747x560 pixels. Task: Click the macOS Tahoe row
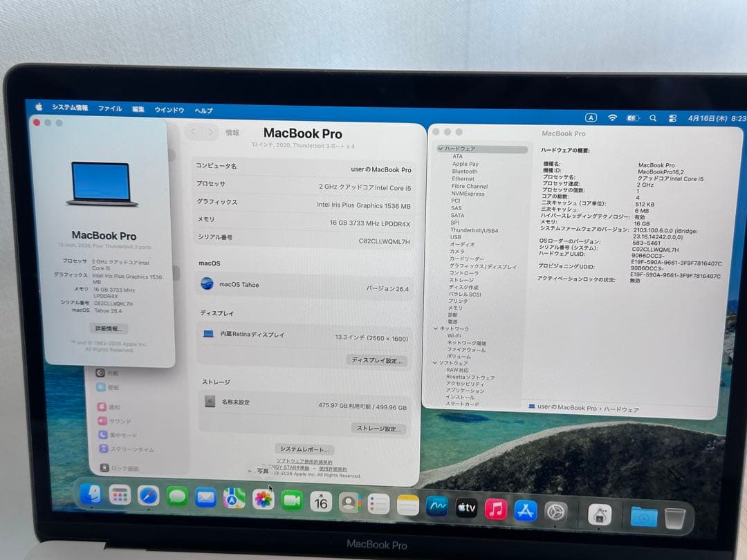[304, 286]
